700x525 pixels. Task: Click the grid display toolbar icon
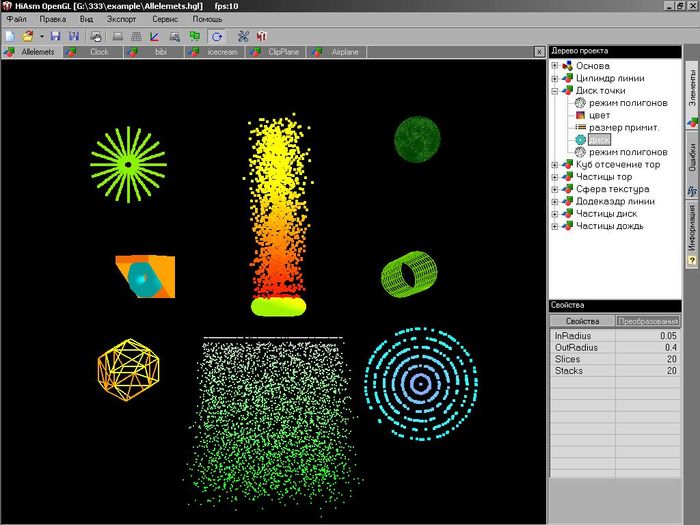point(136,37)
